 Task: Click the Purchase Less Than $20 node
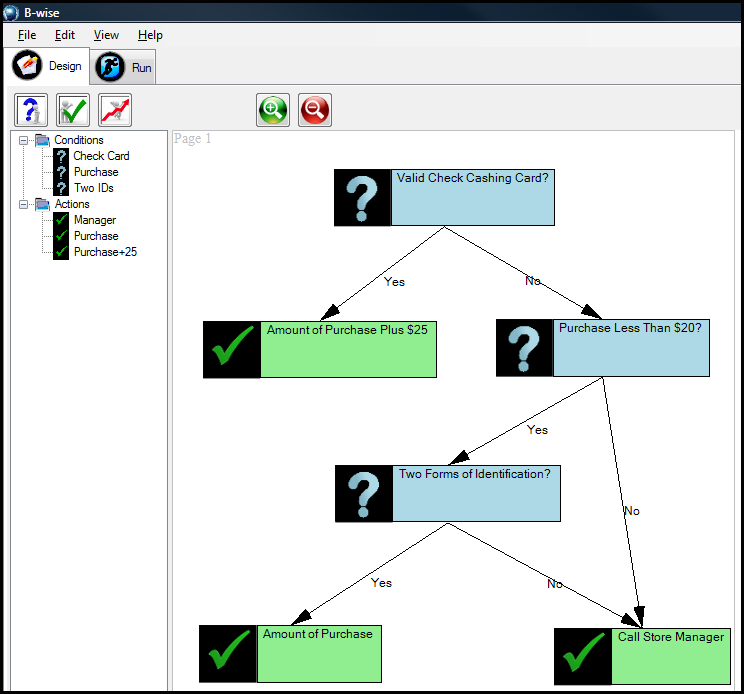[630, 347]
